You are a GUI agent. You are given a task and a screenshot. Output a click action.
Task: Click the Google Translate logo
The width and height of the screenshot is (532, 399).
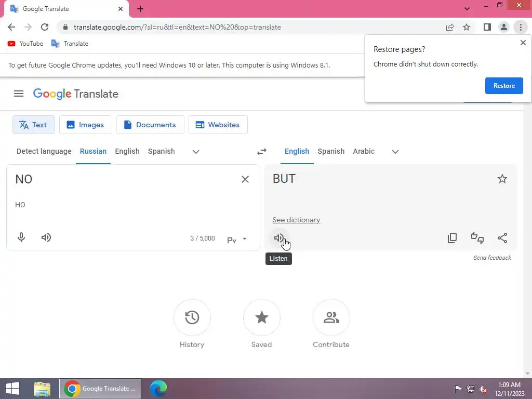pyautogui.click(x=76, y=94)
